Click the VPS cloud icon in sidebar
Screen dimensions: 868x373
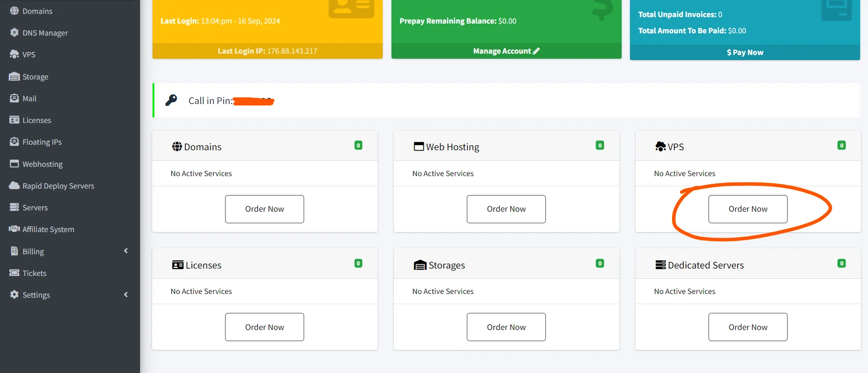[x=14, y=54]
